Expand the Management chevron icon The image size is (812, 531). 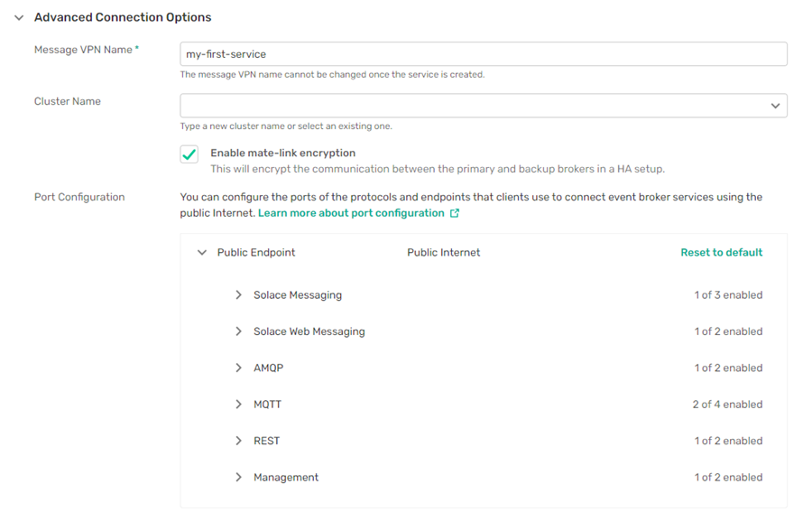[x=238, y=477]
